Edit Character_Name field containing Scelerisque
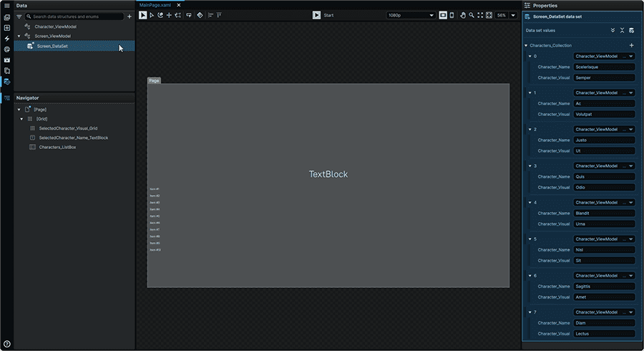Viewport: 644px width, 351px height. 604,67
